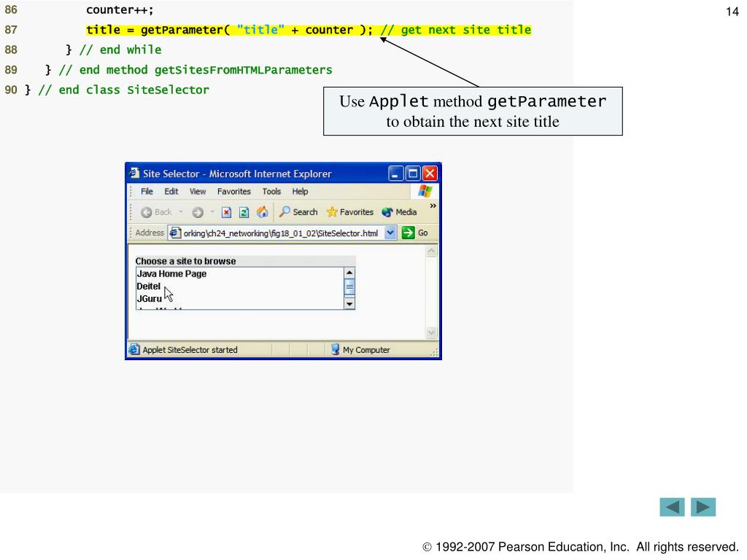Maximize the Site Selector window
This screenshot has height=560, width=747.
413,174
